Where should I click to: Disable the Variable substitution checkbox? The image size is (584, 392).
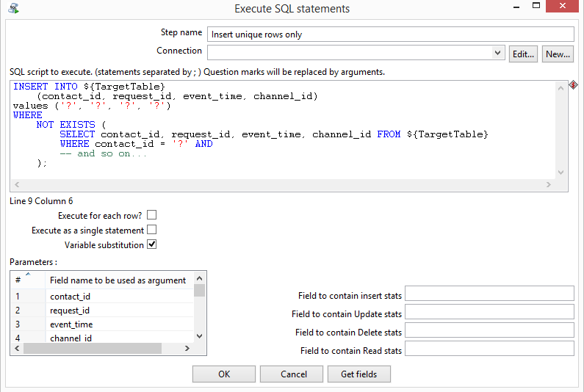[x=152, y=244]
